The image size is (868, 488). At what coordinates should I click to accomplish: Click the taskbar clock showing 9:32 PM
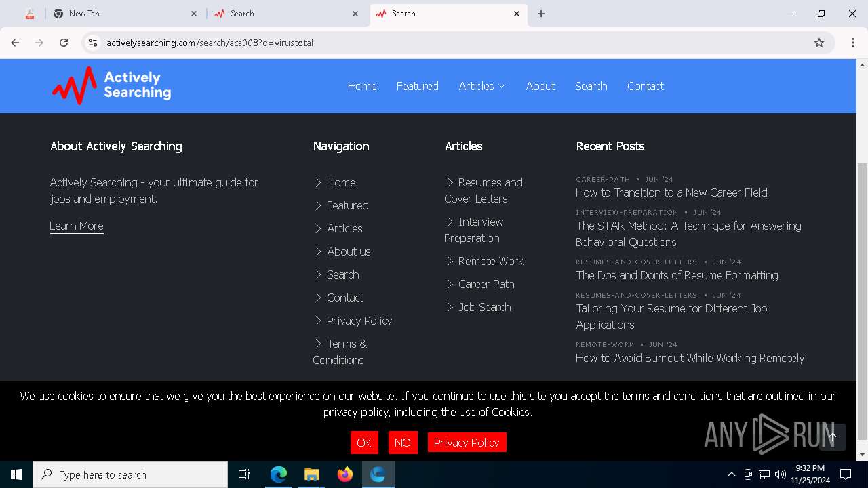pos(810,474)
